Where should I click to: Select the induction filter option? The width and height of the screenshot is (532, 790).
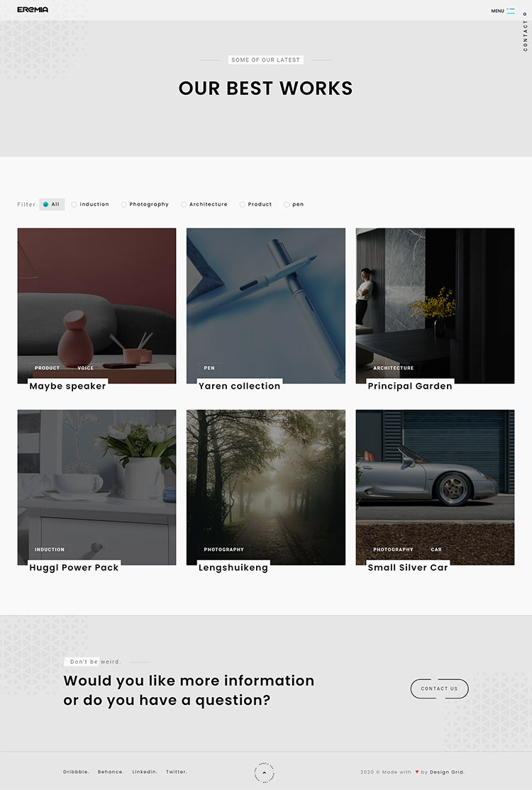point(74,204)
